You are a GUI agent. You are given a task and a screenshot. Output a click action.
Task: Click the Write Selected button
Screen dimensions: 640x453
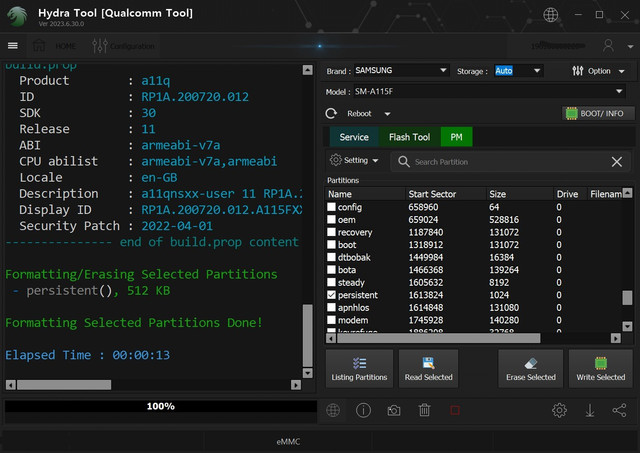coord(600,368)
